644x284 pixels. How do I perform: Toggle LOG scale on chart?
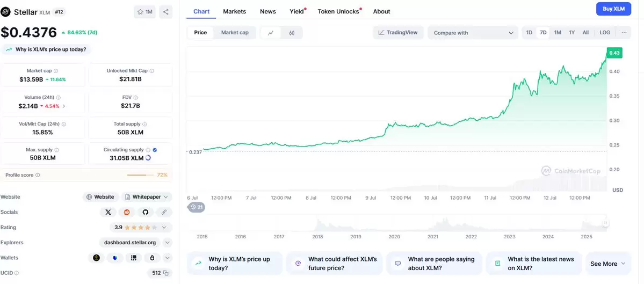[x=605, y=32]
